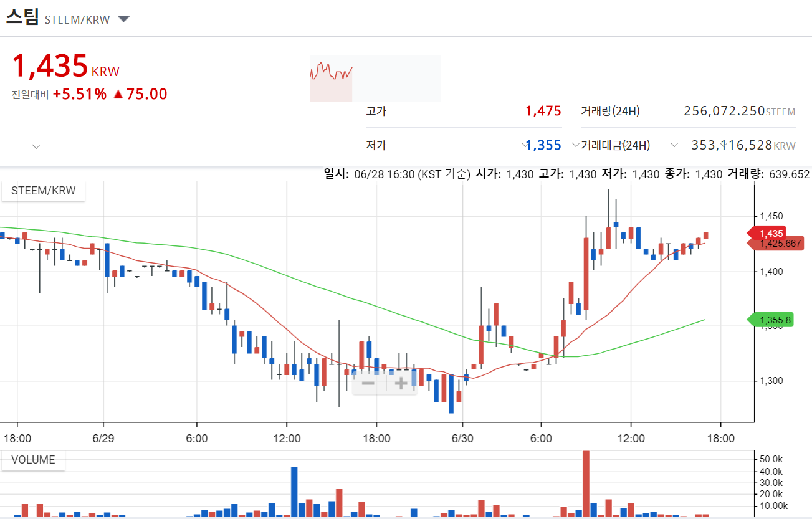Click the red 1,435 current price tag on axis

coord(768,234)
